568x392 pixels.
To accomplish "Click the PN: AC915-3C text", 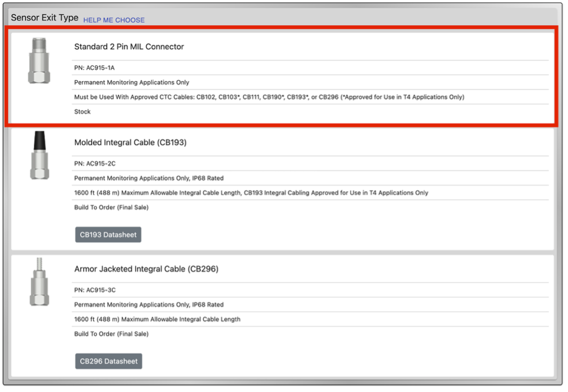I will pos(95,290).
